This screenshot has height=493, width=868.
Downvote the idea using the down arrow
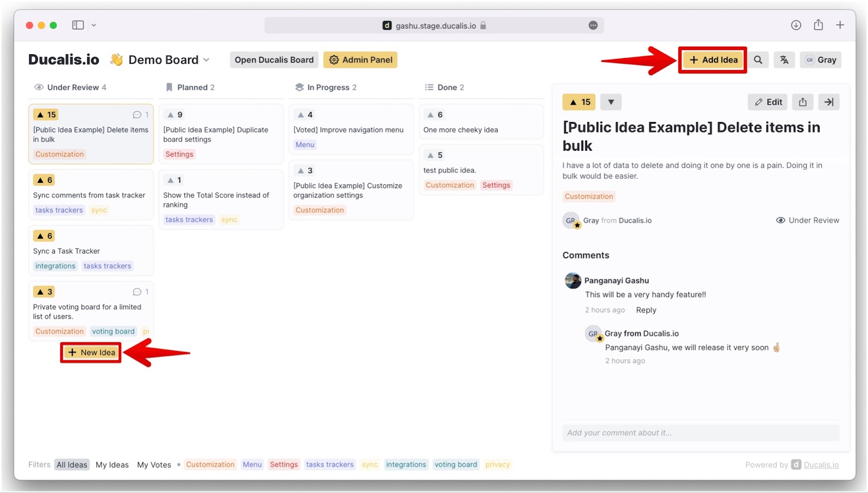click(x=611, y=102)
